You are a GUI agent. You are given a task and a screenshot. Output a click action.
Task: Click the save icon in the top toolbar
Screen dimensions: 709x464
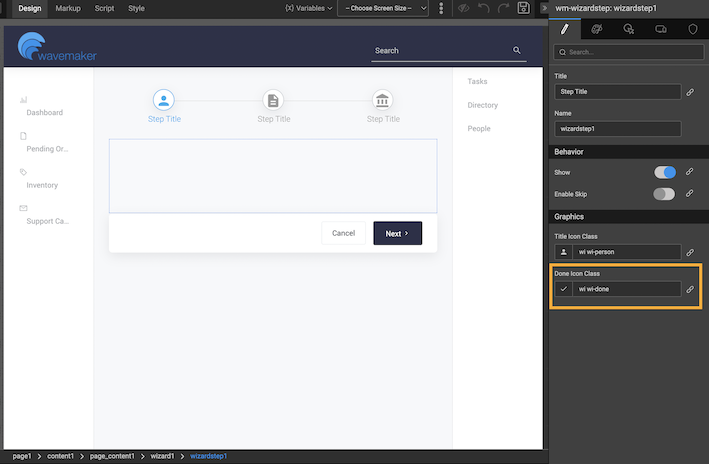tap(524, 8)
